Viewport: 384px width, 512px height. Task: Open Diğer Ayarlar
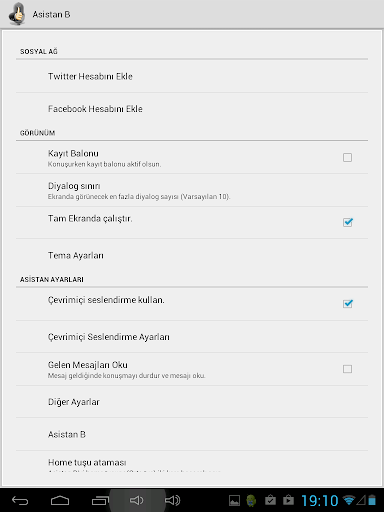192,402
